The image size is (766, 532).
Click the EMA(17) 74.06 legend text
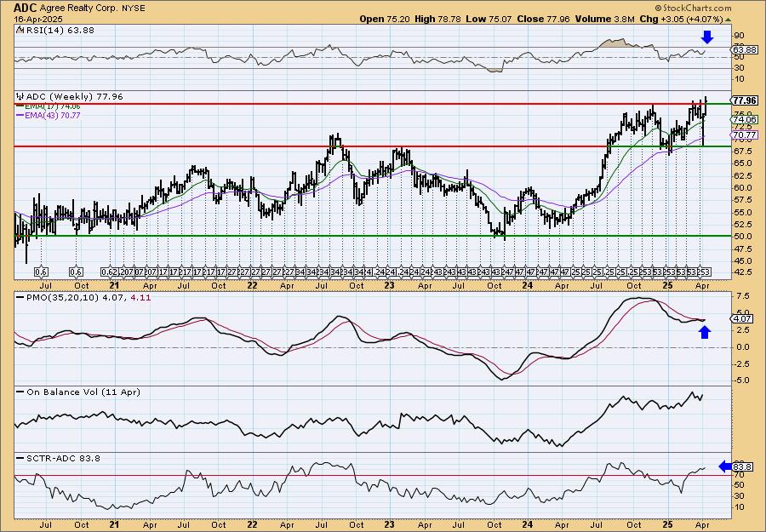[52, 106]
